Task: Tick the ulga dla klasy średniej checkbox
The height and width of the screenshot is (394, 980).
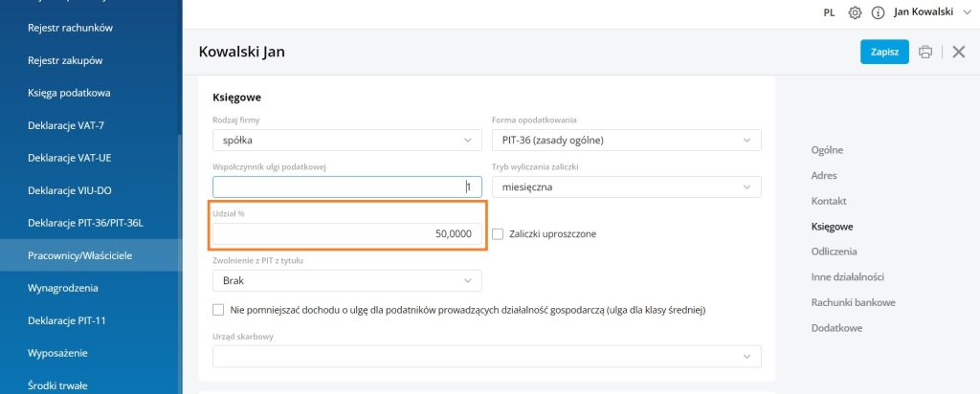Action: point(218,309)
